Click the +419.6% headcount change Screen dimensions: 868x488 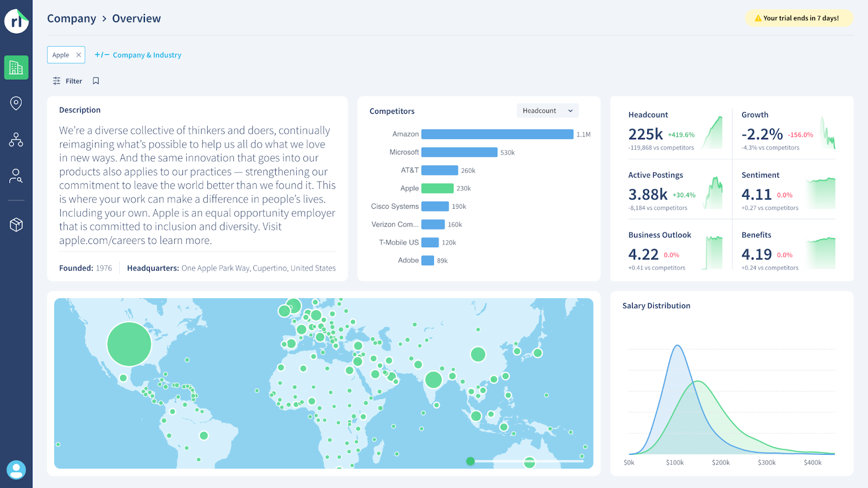[681, 135]
